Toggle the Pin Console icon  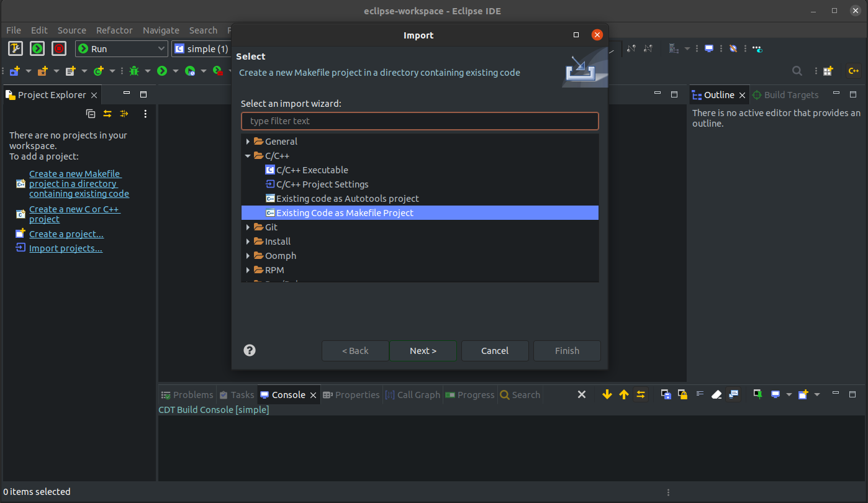[x=758, y=394]
